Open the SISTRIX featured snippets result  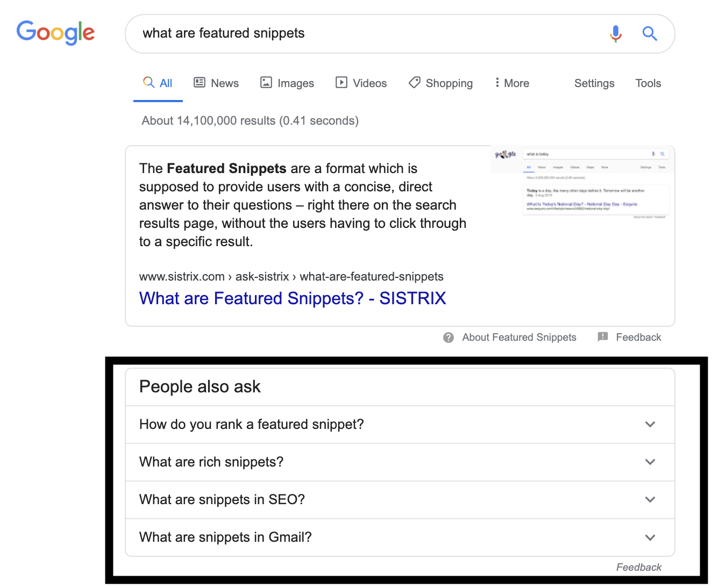click(x=292, y=298)
